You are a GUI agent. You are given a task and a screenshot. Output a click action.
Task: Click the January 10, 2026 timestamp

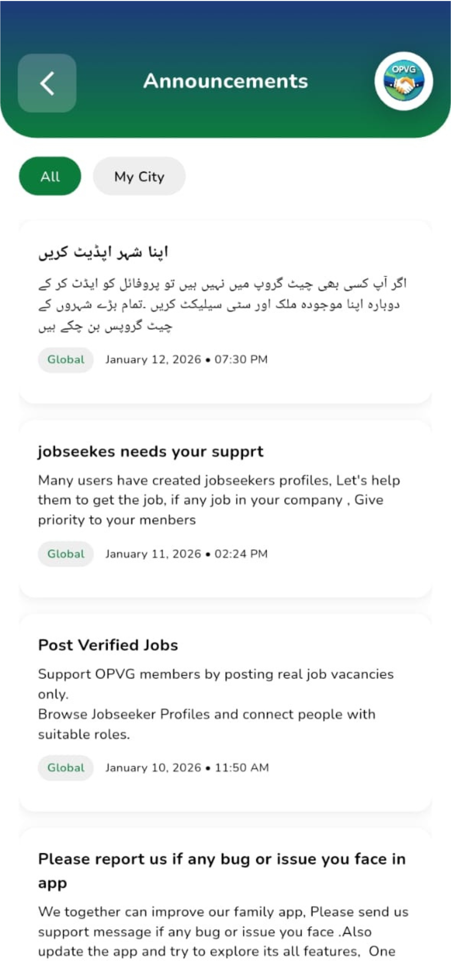coord(187,768)
